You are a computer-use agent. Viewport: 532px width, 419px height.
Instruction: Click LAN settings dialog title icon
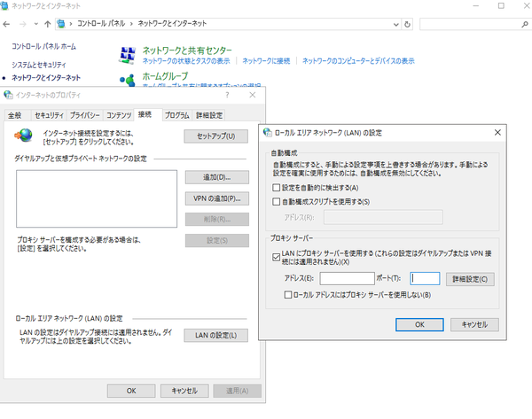tap(268, 133)
